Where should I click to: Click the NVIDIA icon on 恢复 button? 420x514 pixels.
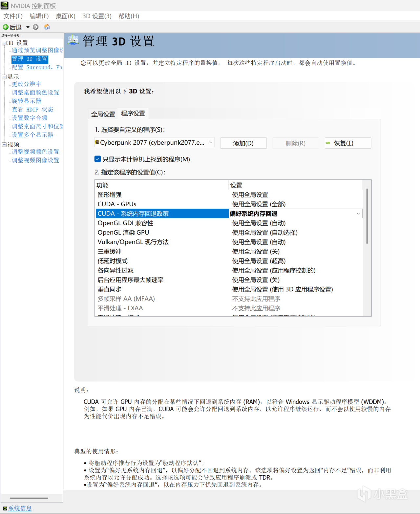tap(328, 143)
